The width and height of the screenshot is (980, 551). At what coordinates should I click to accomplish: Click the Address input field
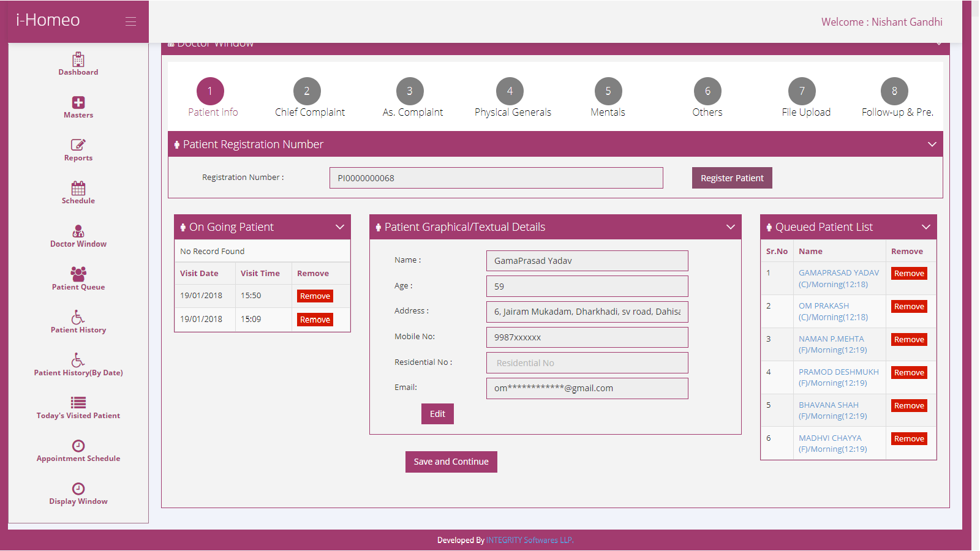(587, 312)
